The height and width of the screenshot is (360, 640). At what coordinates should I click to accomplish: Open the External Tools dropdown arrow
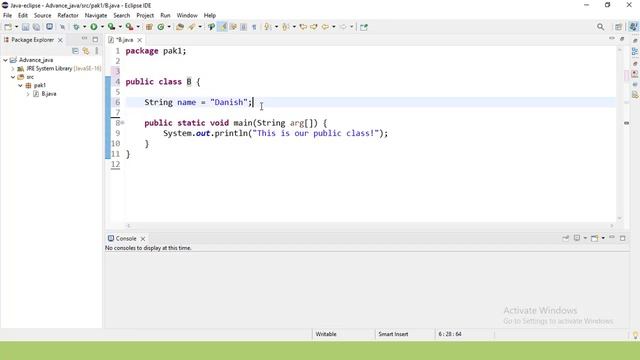point(138,27)
